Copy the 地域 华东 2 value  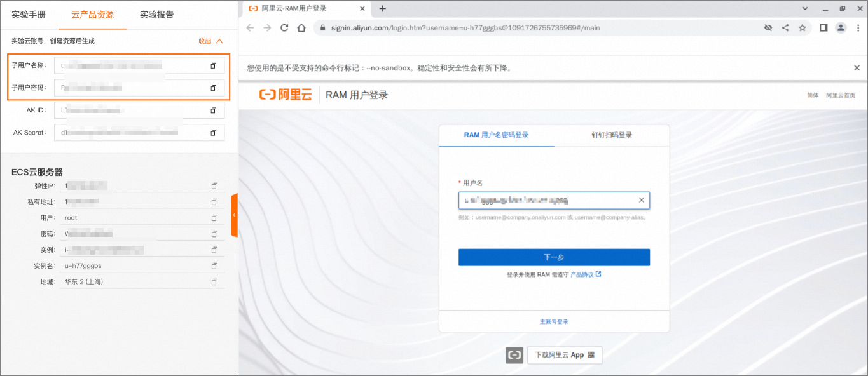[214, 282]
